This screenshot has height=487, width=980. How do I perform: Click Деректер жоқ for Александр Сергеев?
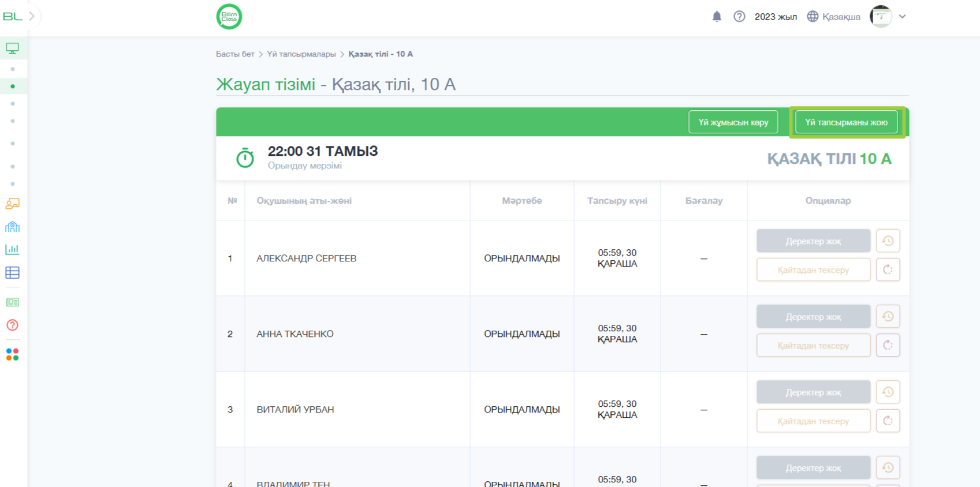click(x=813, y=241)
